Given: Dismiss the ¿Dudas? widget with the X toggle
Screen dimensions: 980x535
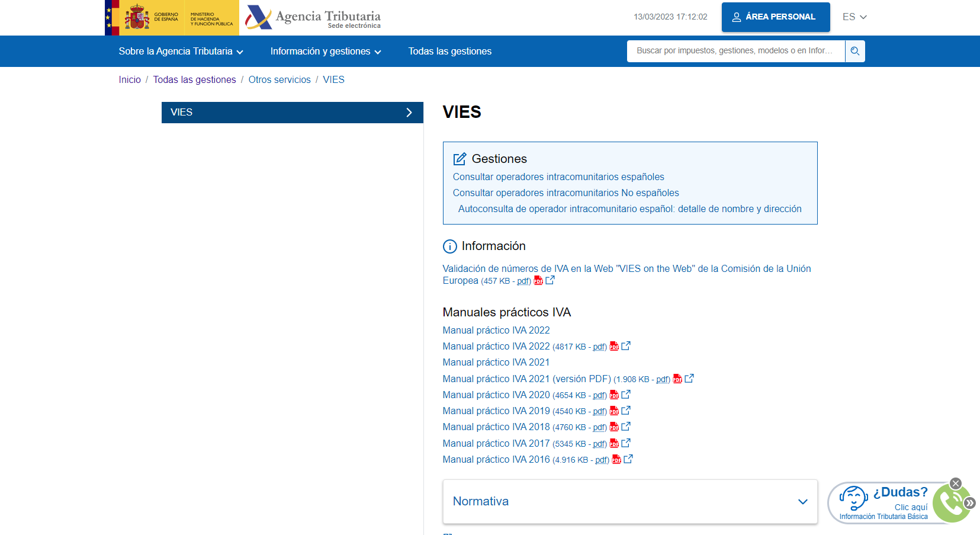Looking at the screenshot, I should [x=955, y=483].
